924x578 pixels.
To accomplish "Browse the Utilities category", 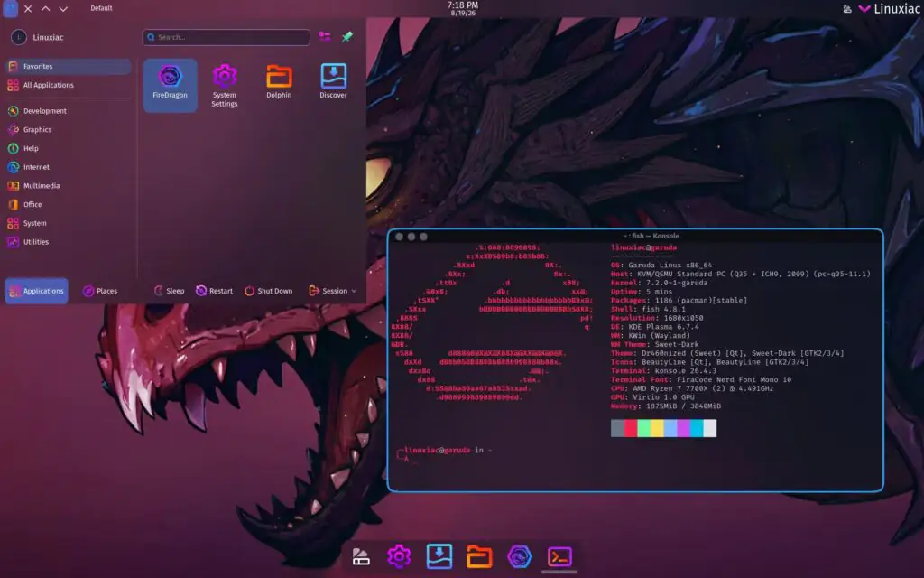I will pos(68,242).
